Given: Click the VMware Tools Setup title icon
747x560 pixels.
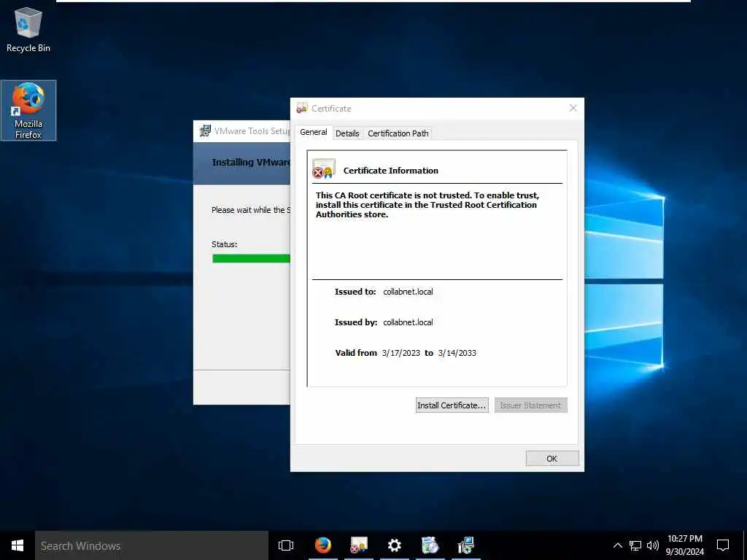Looking at the screenshot, I should (x=205, y=131).
